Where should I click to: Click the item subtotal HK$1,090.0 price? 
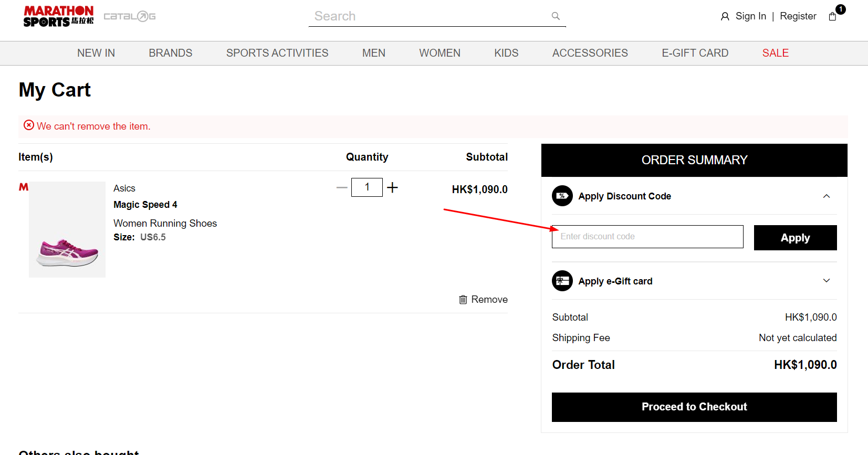[x=480, y=189]
